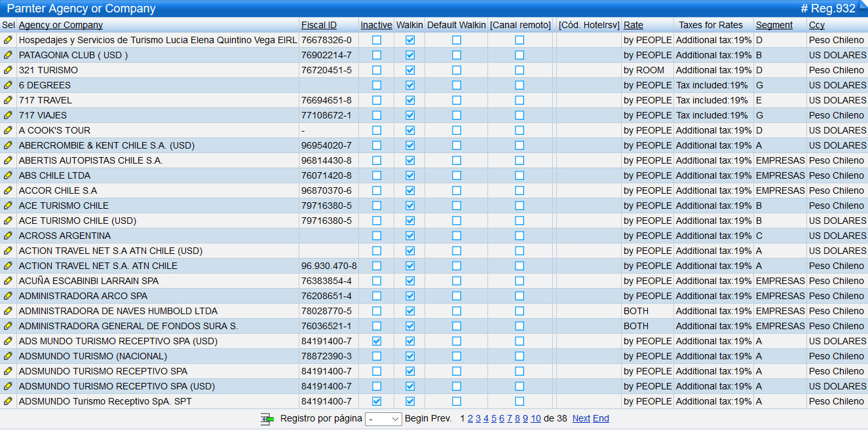
Task: Enable Default Walkin for 6 DEGREES
Action: pos(457,85)
